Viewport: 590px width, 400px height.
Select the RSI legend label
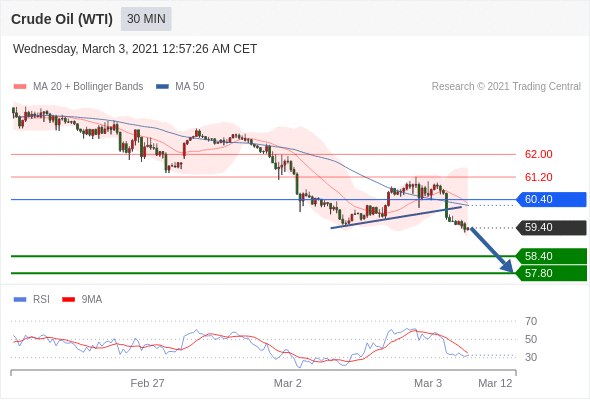coord(41,300)
